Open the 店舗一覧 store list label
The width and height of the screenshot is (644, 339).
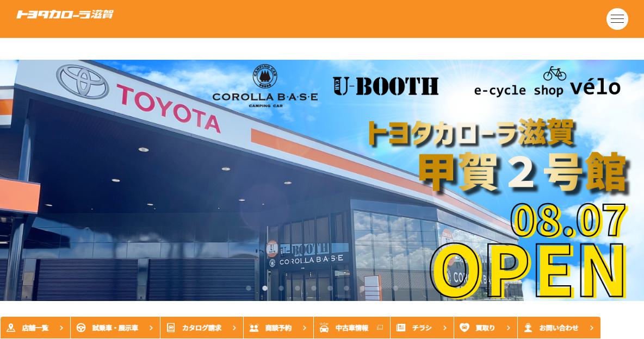pyautogui.click(x=35, y=328)
